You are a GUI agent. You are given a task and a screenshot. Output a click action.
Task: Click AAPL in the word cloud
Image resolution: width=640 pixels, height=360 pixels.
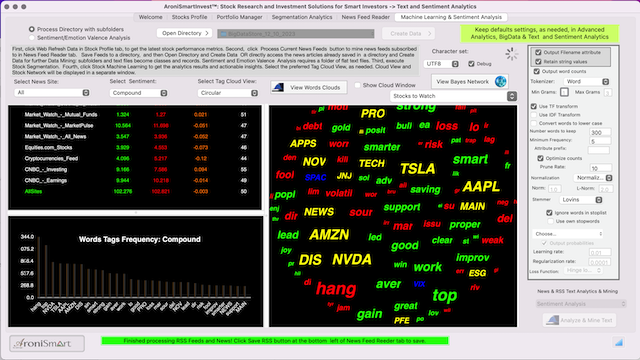(481, 187)
